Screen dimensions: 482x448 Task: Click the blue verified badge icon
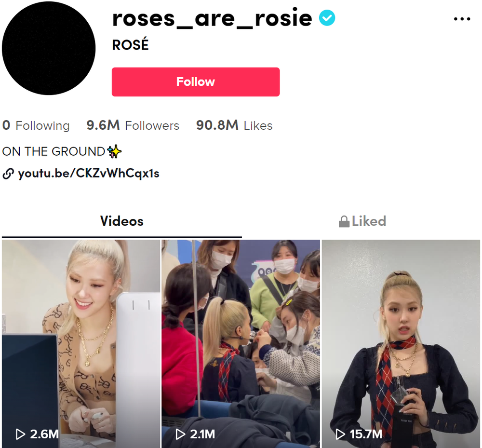[x=327, y=18]
